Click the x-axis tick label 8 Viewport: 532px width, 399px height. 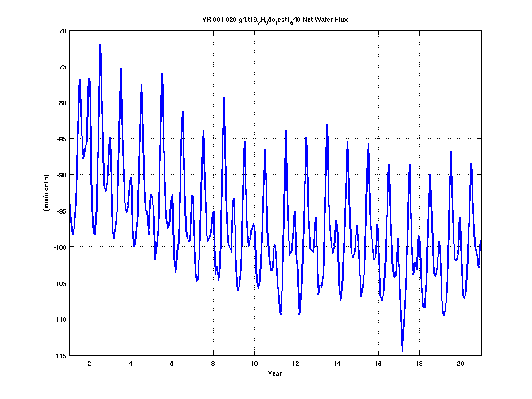coord(213,363)
